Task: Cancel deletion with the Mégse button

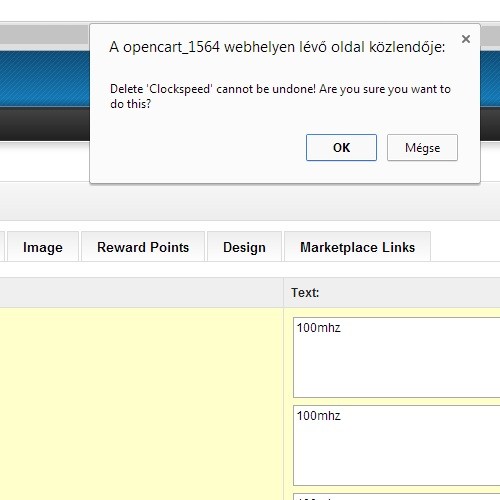Action: pos(422,147)
